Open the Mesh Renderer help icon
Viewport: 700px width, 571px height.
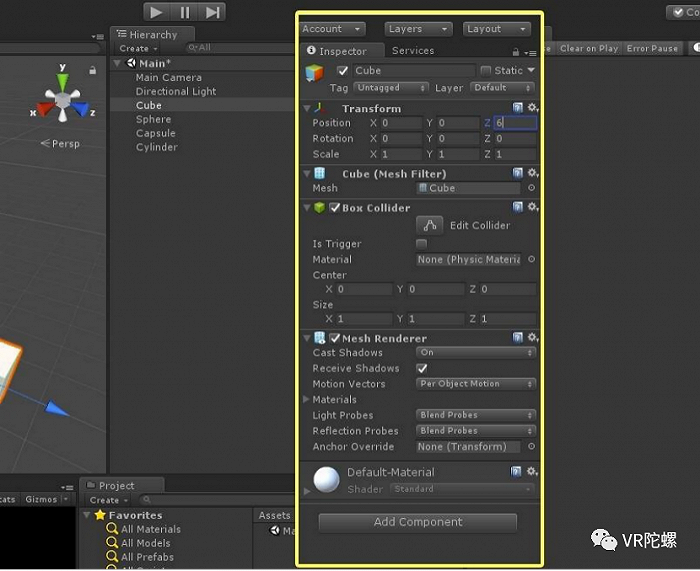517,338
